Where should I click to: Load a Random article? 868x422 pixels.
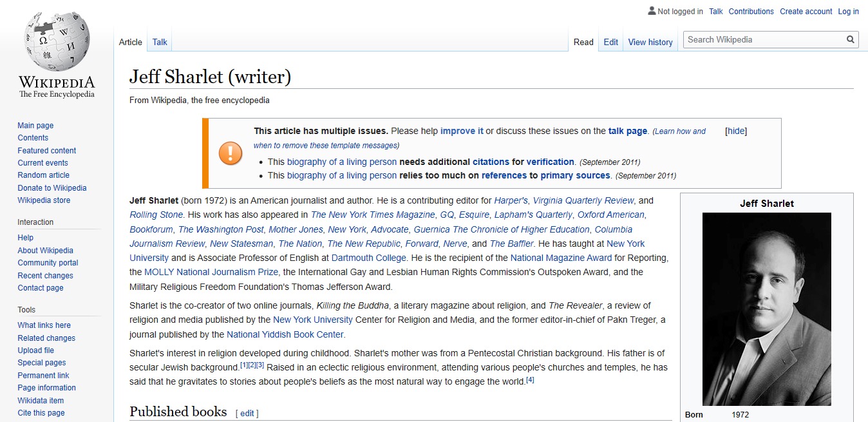click(x=43, y=175)
